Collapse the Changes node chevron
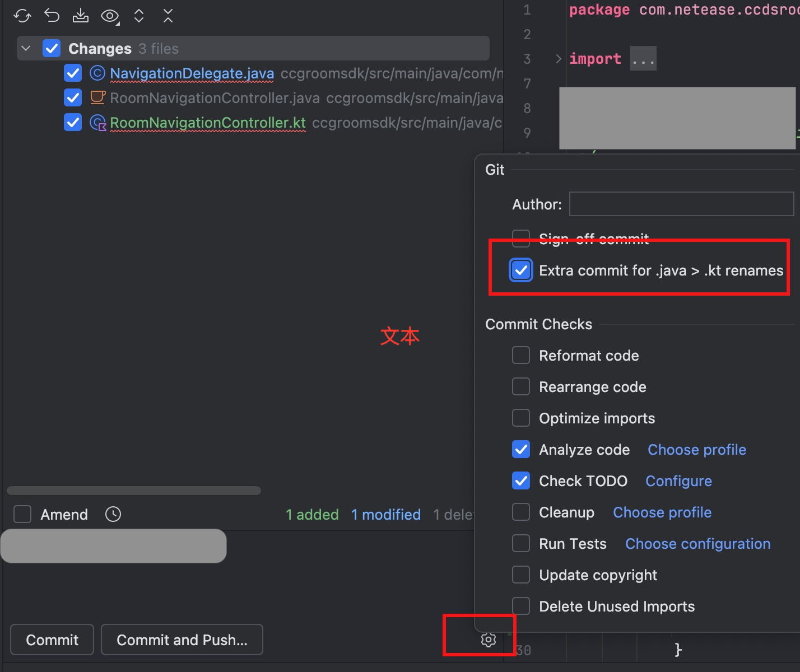This screenshot has width=800, height=672. click(26, 49)
